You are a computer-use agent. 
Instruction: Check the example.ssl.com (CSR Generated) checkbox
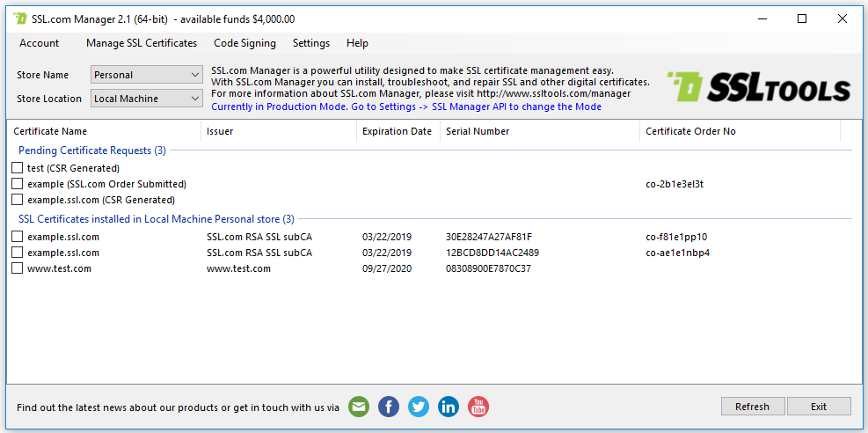[18, 199]
